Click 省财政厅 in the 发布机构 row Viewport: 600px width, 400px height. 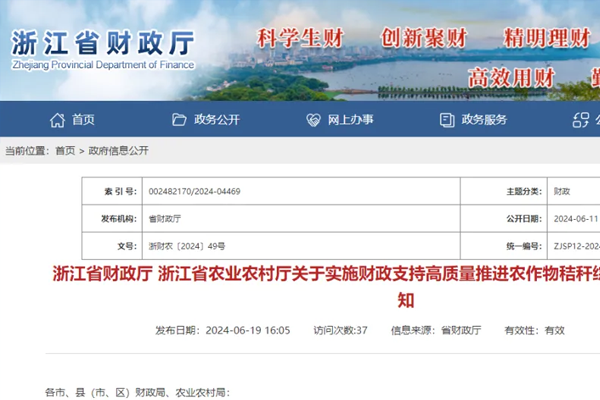tap(165, 218)
